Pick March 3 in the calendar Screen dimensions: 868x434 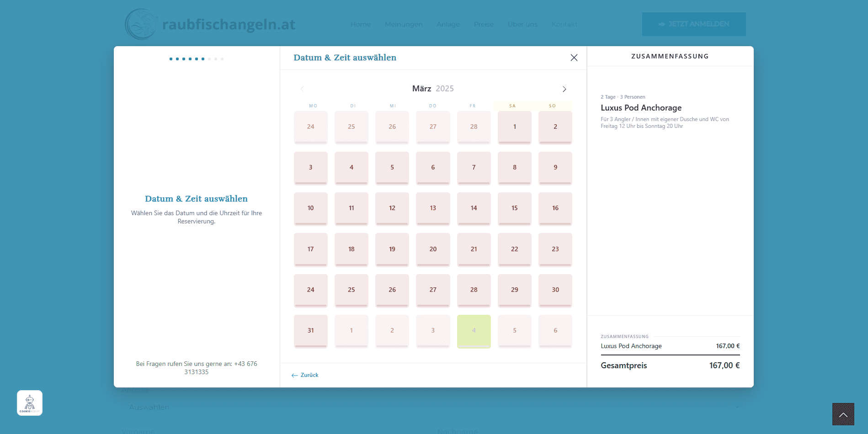tap(311, 168)
